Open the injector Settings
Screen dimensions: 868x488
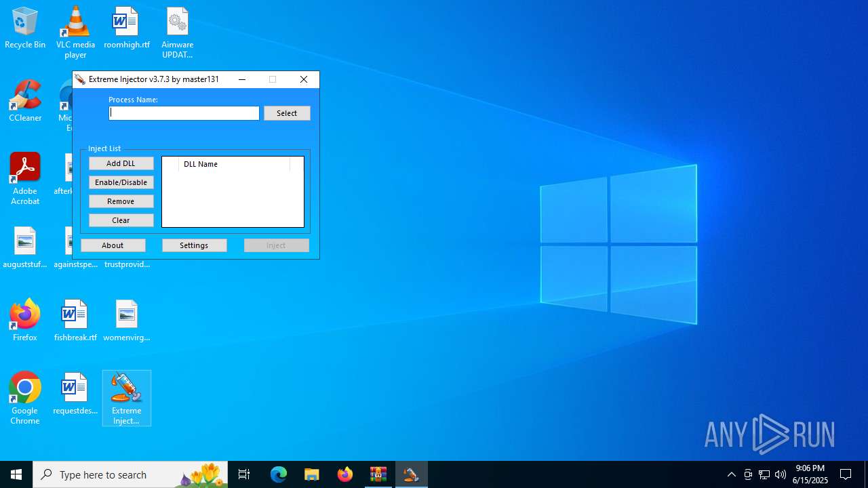tap(194, 245)
